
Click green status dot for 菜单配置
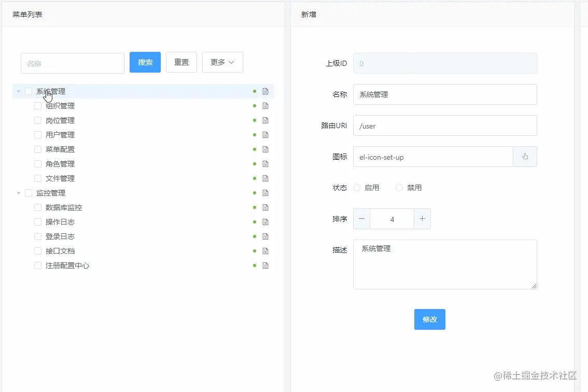click(x=255, y=149)
